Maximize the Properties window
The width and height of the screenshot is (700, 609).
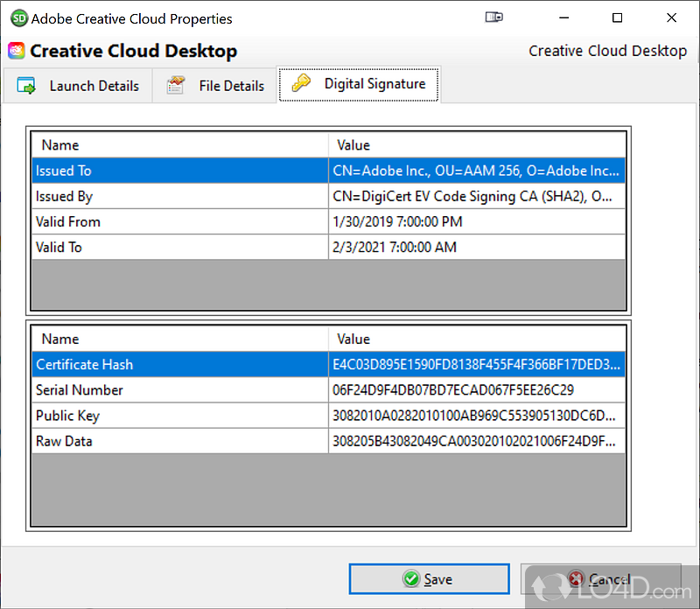pos(617,17)
